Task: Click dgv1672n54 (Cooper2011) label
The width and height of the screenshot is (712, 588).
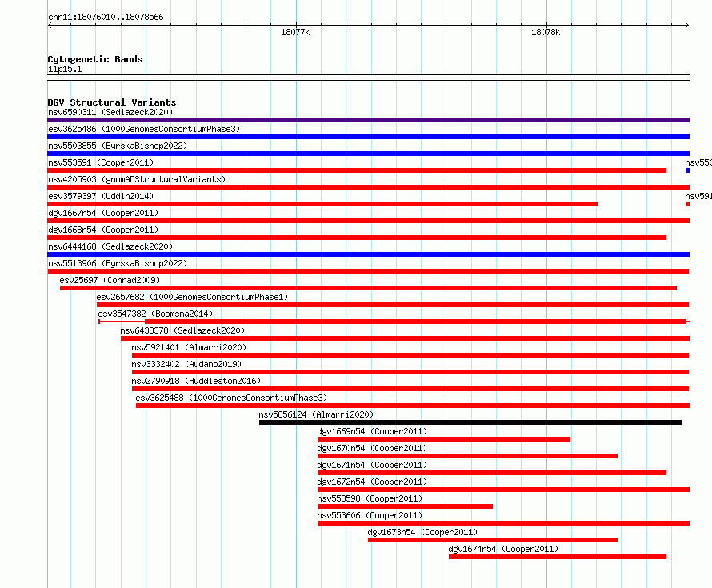Action: tap(372, 482)
